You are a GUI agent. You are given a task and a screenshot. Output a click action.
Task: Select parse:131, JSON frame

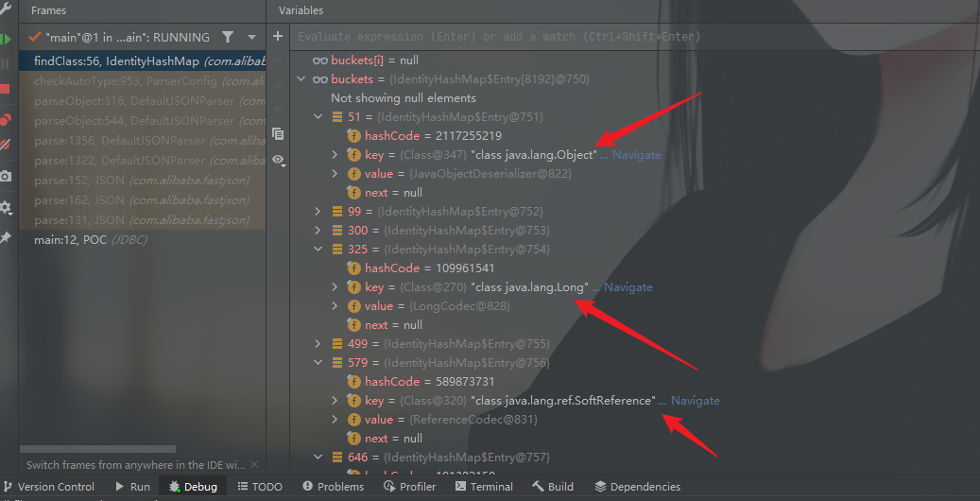tap(143, 220)
